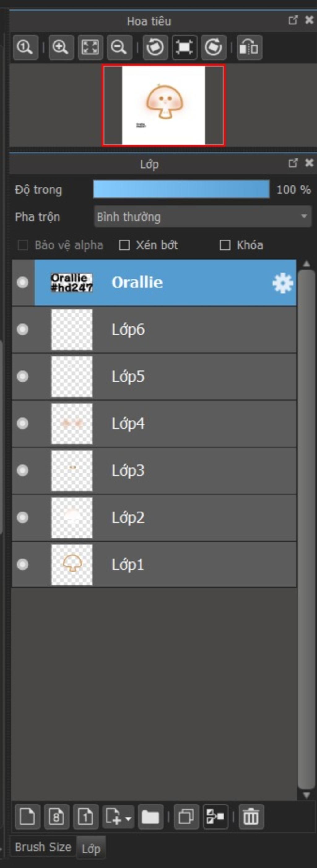Enable the Khóa lock checkbox
317x868 pixels.
[x=225, y=245]
